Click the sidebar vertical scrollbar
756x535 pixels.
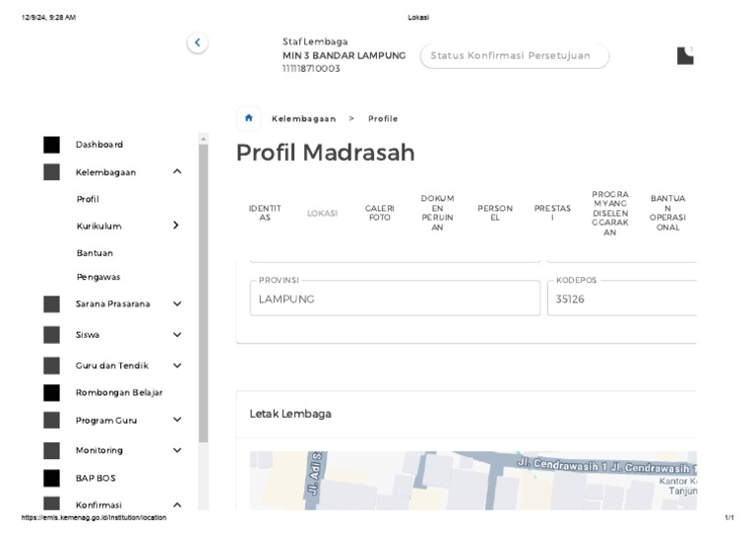(x=203, y=296)
